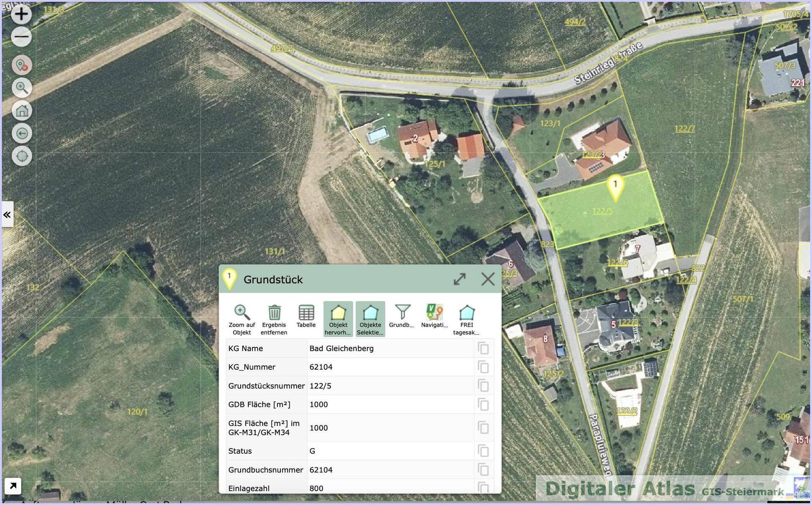Toggle Objekt hervorheben highlight option

338,319
